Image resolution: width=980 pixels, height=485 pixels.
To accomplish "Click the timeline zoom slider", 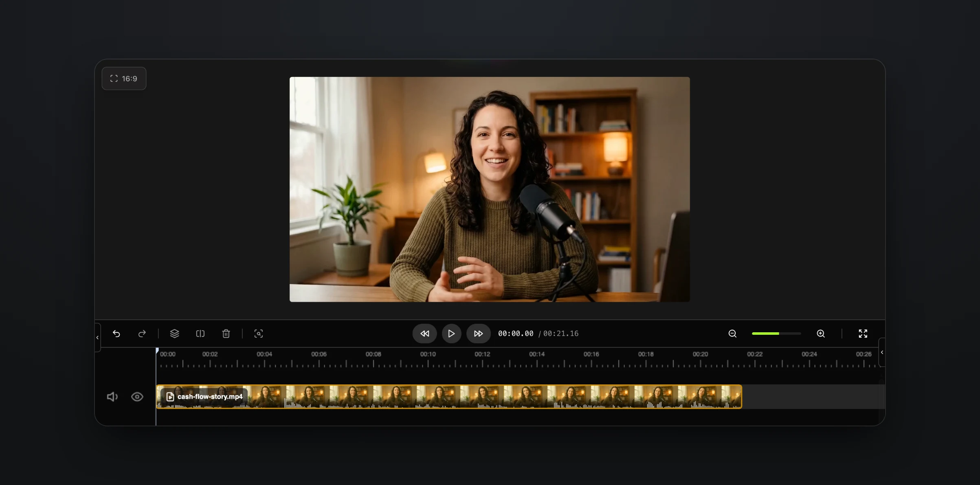I will tap(776, 334).
